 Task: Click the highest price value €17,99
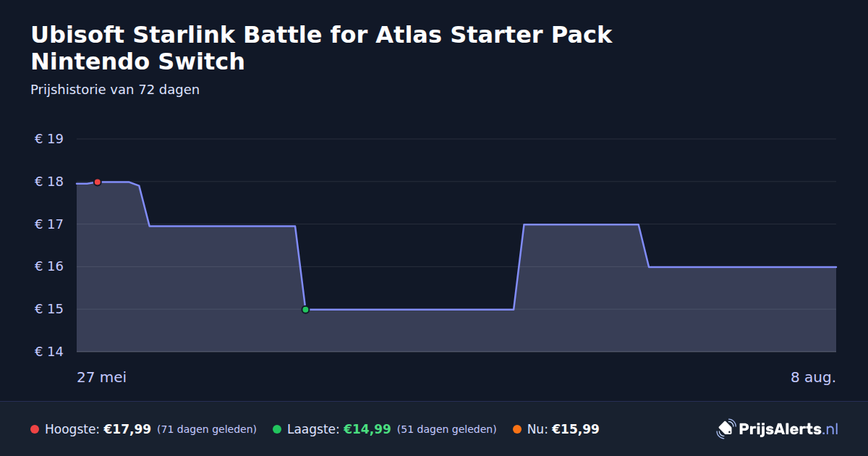[x=127, y=429]
